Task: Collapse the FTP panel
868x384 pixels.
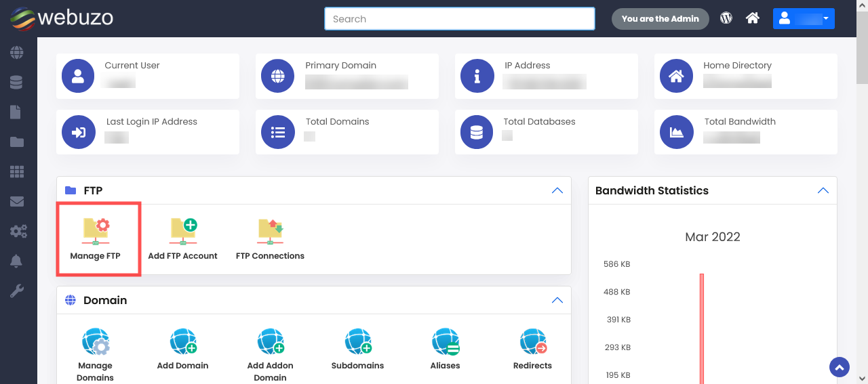Action: click(557, 191)
